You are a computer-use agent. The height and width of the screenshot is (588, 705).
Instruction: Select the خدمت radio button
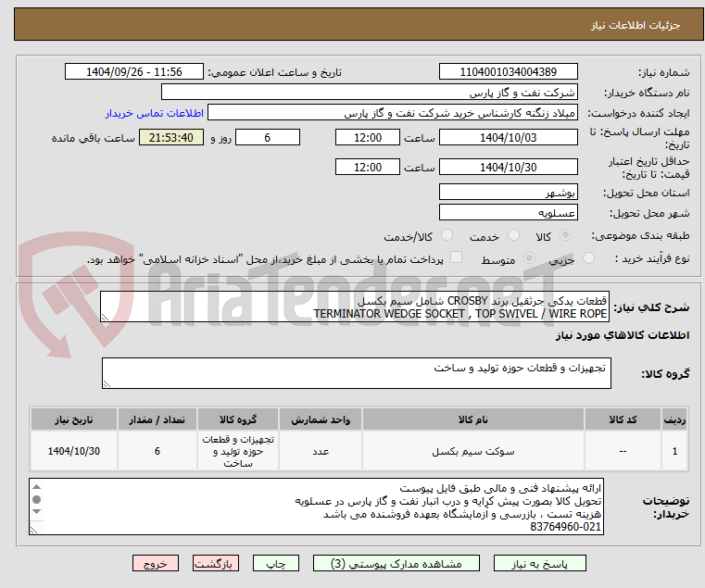click(513, 235)
